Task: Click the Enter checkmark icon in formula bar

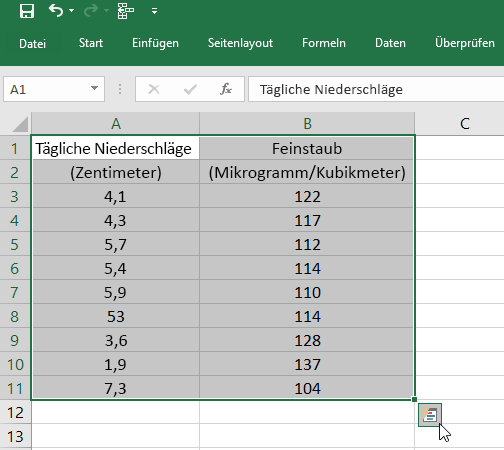Action: pyautogui.click(x=190, y=89)
